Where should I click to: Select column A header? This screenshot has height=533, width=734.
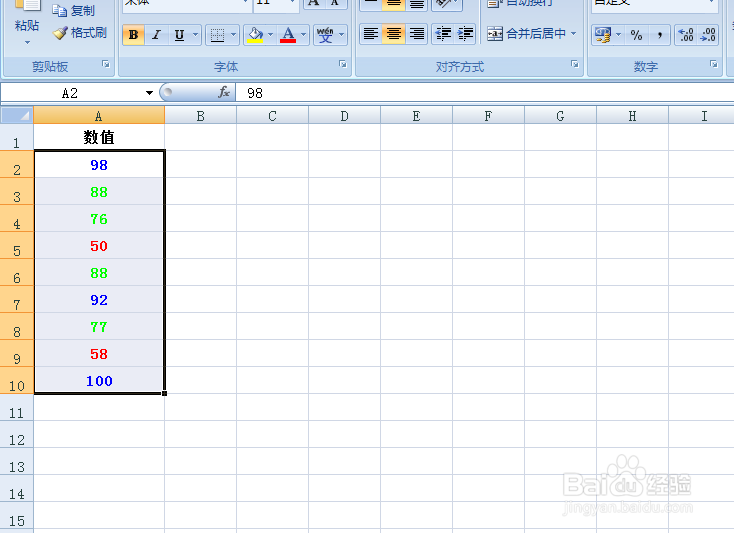pyautogui.click(x=99, y=116)
